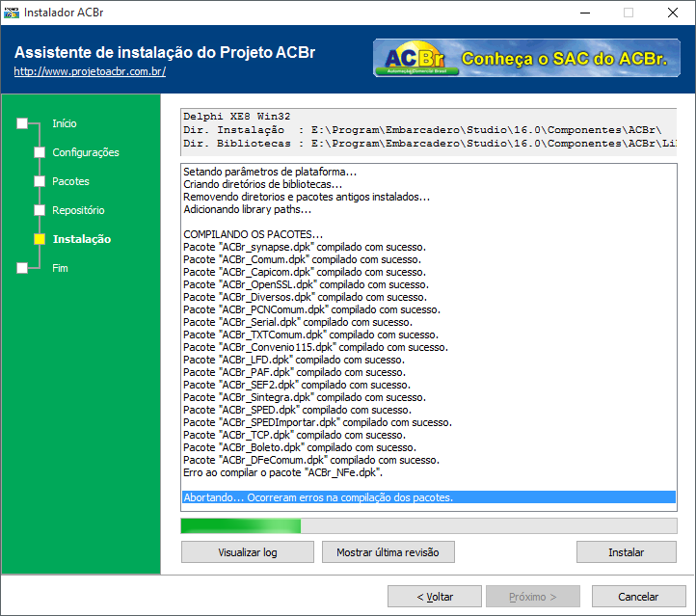Select the ACBr_SEF2.dpk compiled log line
Screen dimensions: 696x616
click(x=297, y=385)
